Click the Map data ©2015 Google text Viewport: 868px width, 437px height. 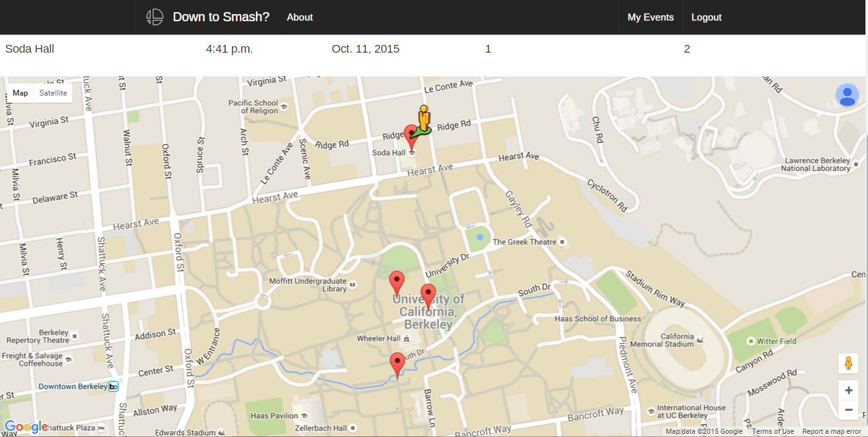coord(704,431)
